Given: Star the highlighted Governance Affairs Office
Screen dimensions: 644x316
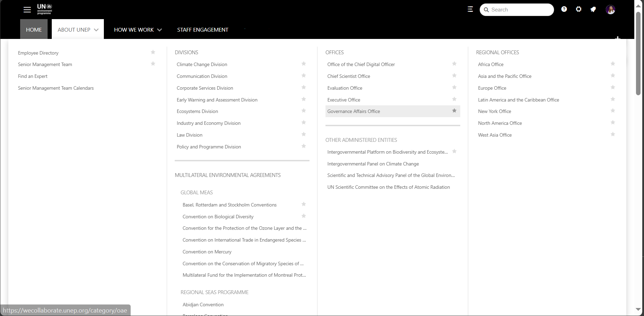Looking at the screenshot, I should [x=454, y=111].
